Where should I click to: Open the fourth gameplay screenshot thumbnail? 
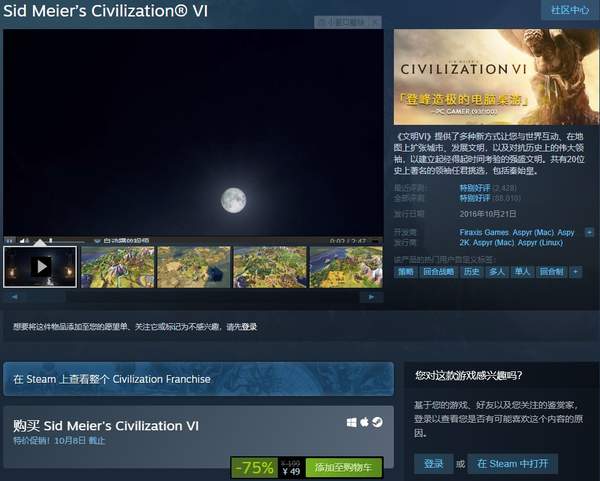tap(346, 267)
